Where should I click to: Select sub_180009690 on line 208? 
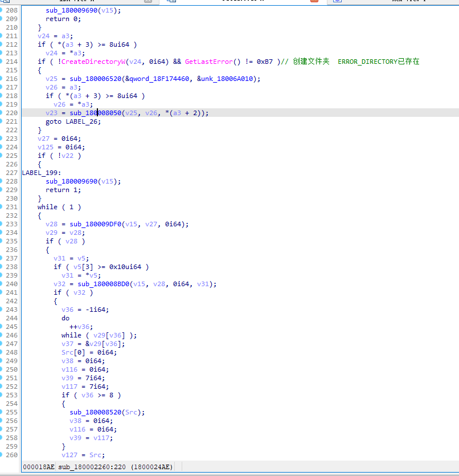(72, 10)
